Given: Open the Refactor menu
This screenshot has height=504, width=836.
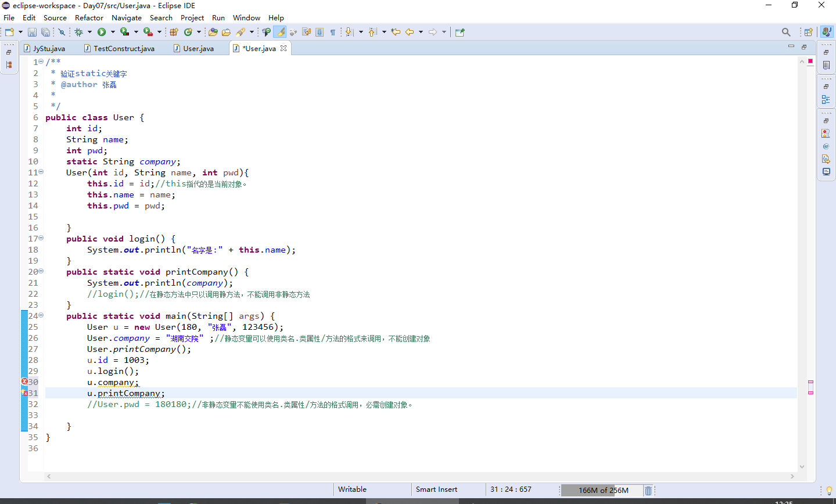Looking at the screenshot, I should coord(89,18).
